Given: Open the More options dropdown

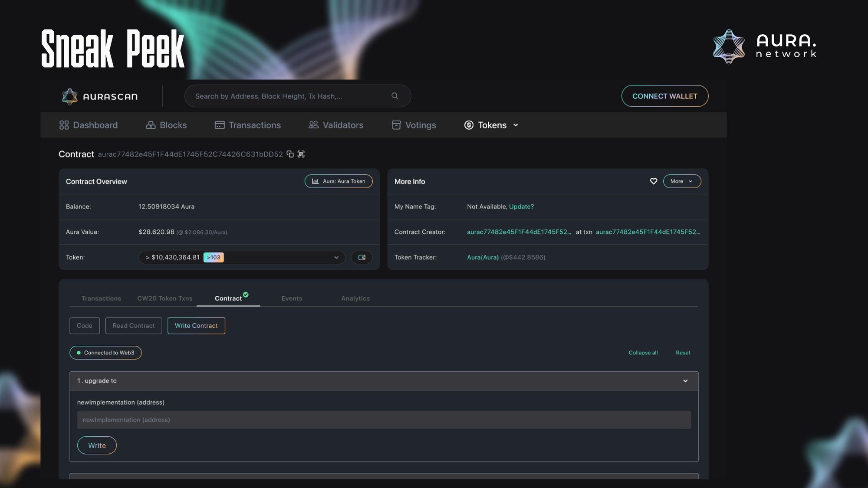Looking at the screenshot, I should [x=681, y=181].
